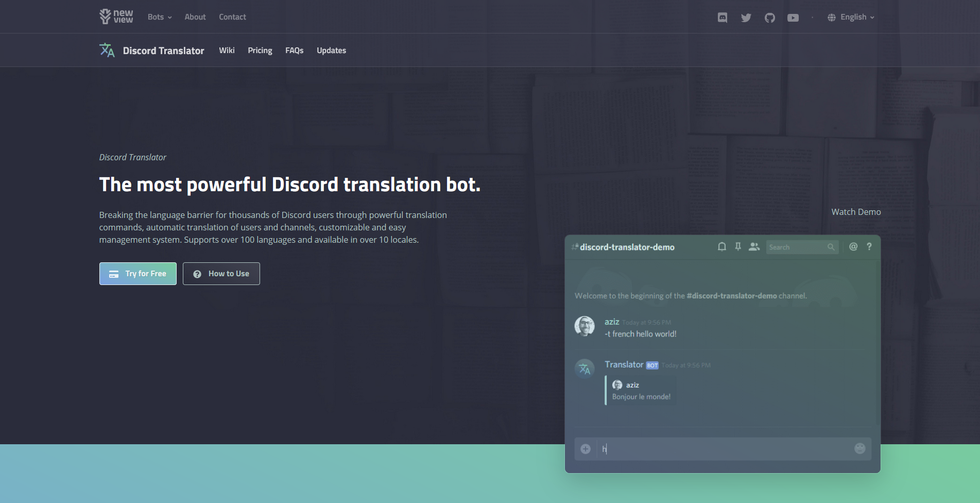Click aziz's avatar in the demo chat
This screenshot has height=503, width=980.
pyautogui.click(x=584, y=326)
